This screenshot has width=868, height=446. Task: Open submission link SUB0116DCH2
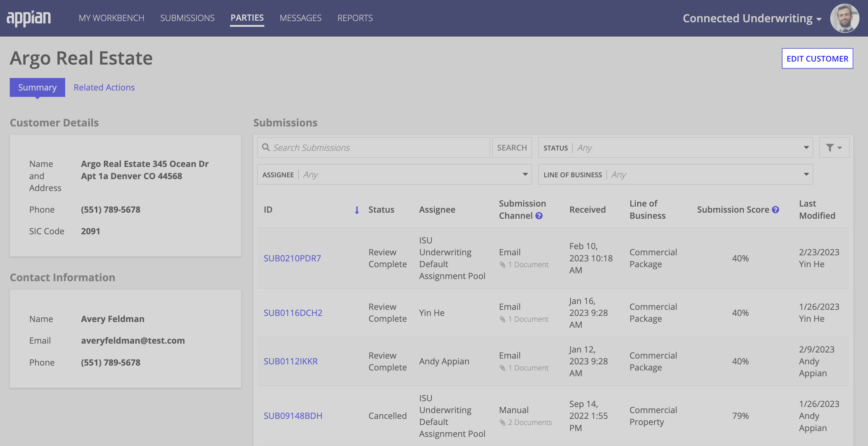(x=293, y=312)
